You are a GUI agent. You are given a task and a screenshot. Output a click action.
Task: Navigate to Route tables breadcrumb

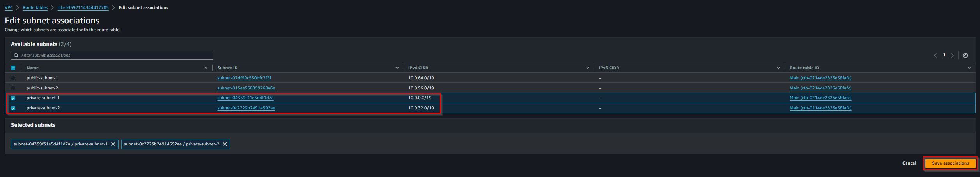point(35,7)
